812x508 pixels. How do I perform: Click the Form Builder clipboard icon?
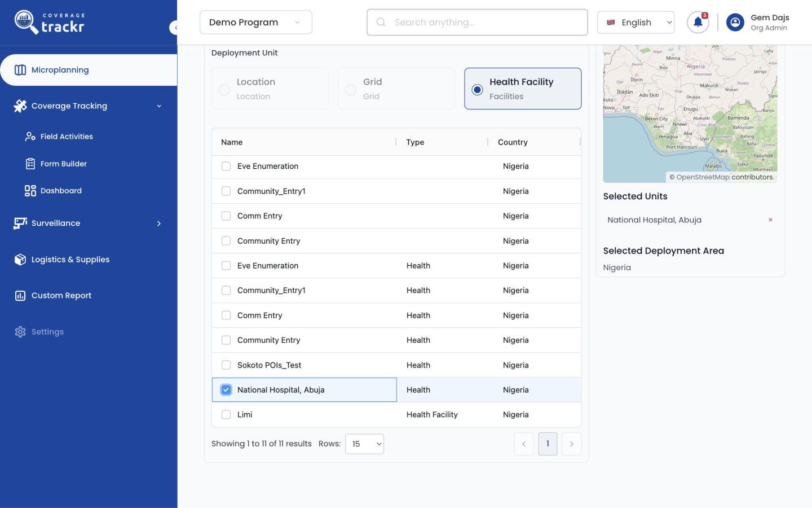[30, 164]
